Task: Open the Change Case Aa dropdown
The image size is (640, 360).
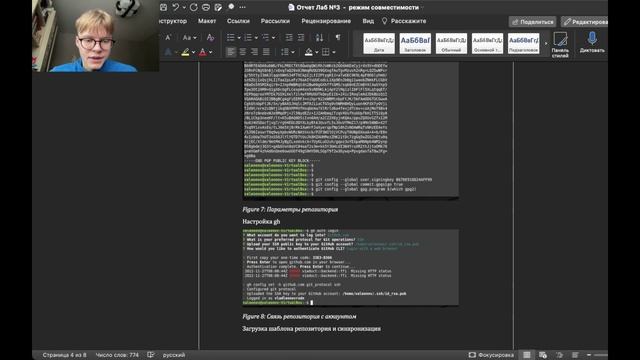Action: (189, 38)
